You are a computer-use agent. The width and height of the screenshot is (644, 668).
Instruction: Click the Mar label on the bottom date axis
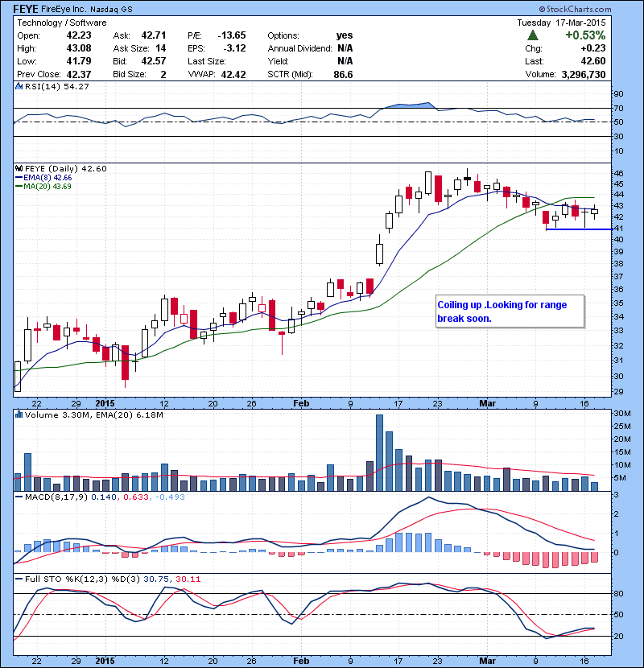[487, 660]
